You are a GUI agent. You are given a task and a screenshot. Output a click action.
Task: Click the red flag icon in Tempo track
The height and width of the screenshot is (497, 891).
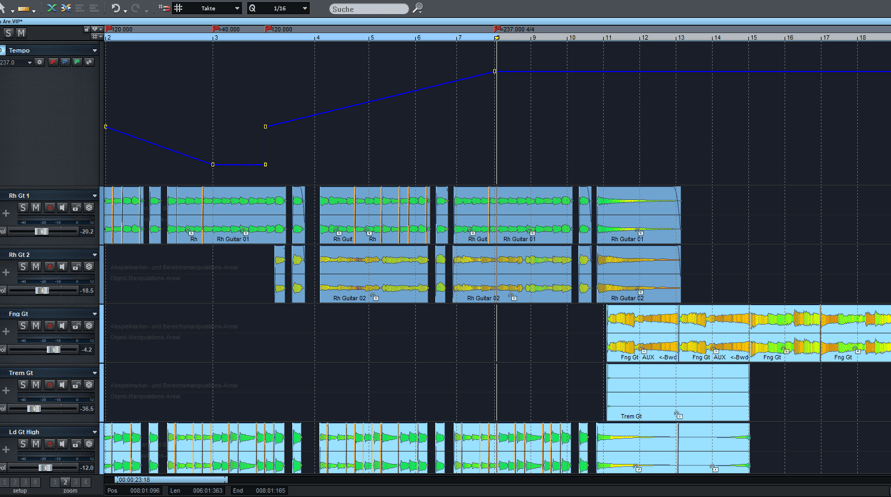(53, 62)
